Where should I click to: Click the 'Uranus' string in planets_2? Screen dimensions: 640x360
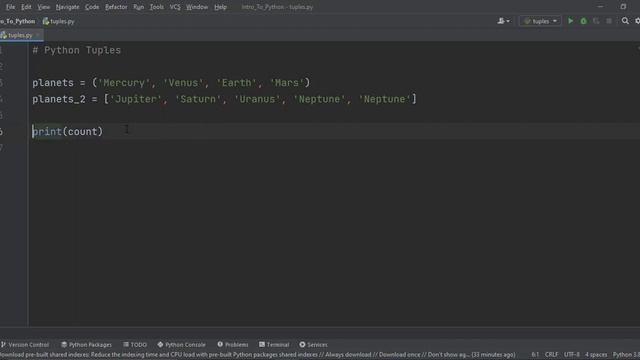pos(257,99)
